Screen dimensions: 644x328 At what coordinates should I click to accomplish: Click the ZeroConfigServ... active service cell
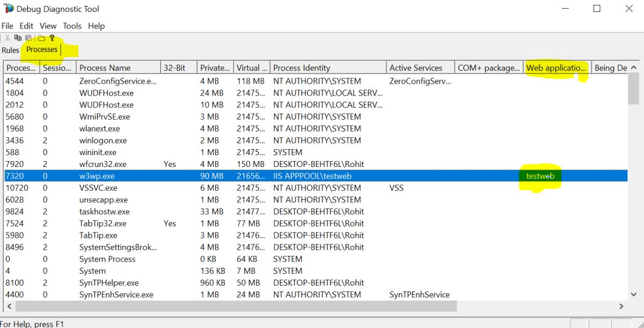pos(420,81)
